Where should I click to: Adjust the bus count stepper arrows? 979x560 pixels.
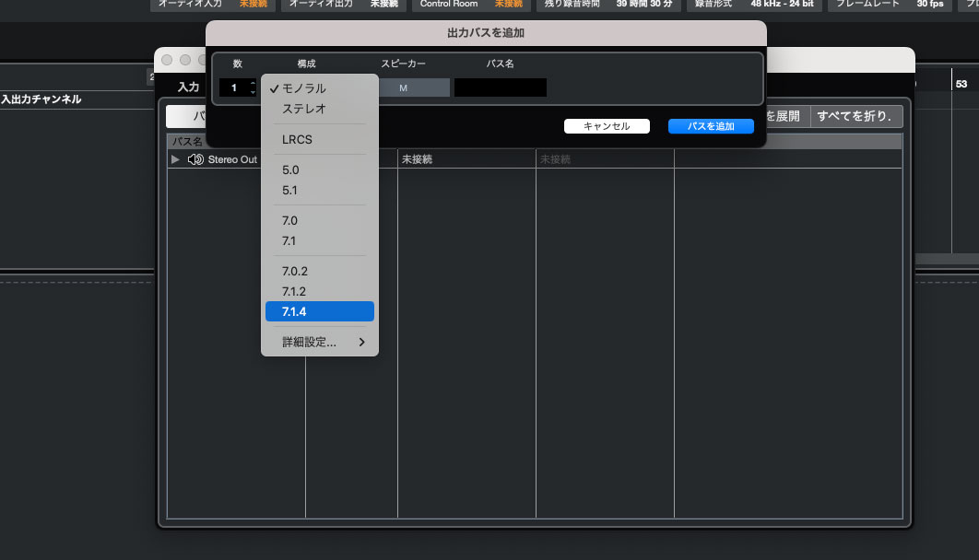(254, 87)
